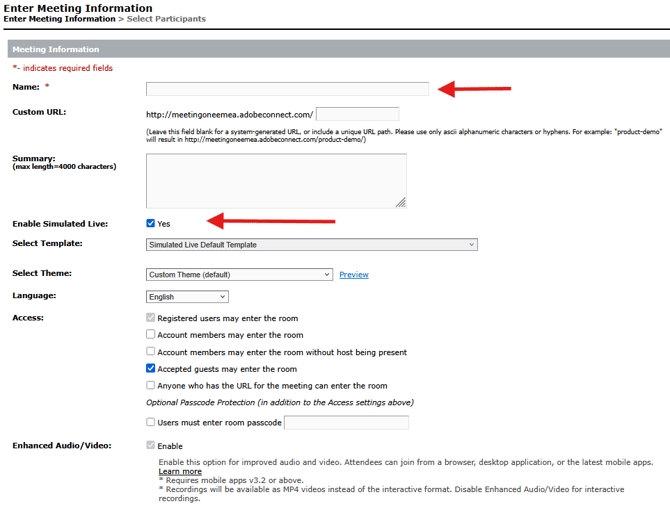Click the Enhanced Audio/Video Enable checkbox
Viewport: 670px width, 506px height.
[151, 446]
